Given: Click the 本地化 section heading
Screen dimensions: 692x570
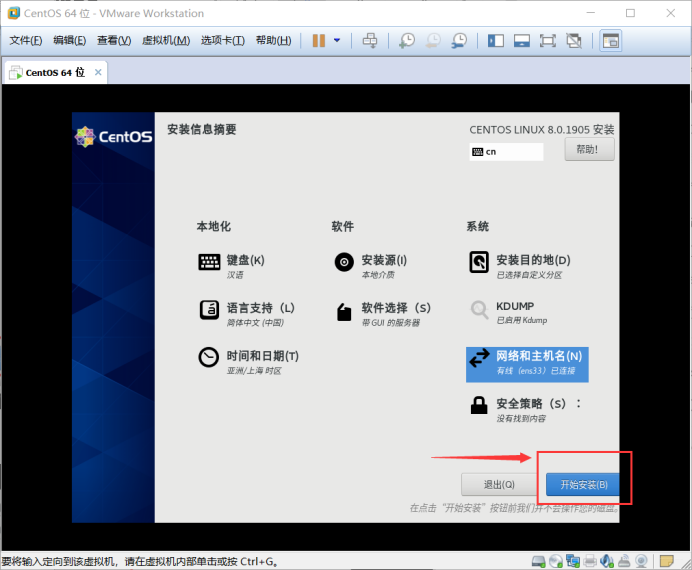Looking at the screenshot, I should (214, 226).
